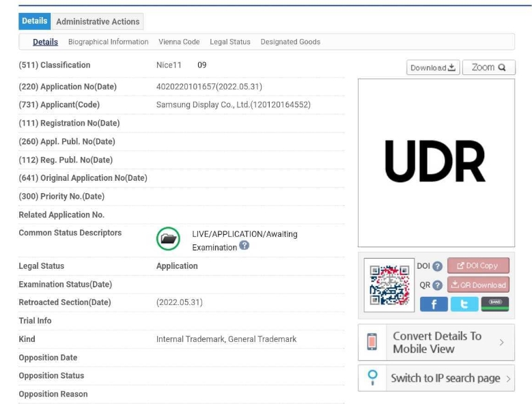Open help icon beside Awaiting Examination
The width and height of the screenshot is (532, 404).
244,246
